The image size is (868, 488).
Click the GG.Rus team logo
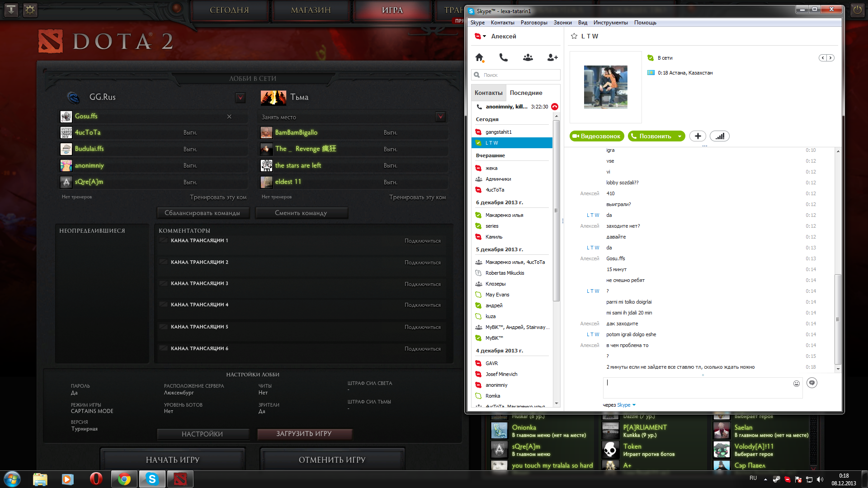(74, 97)
